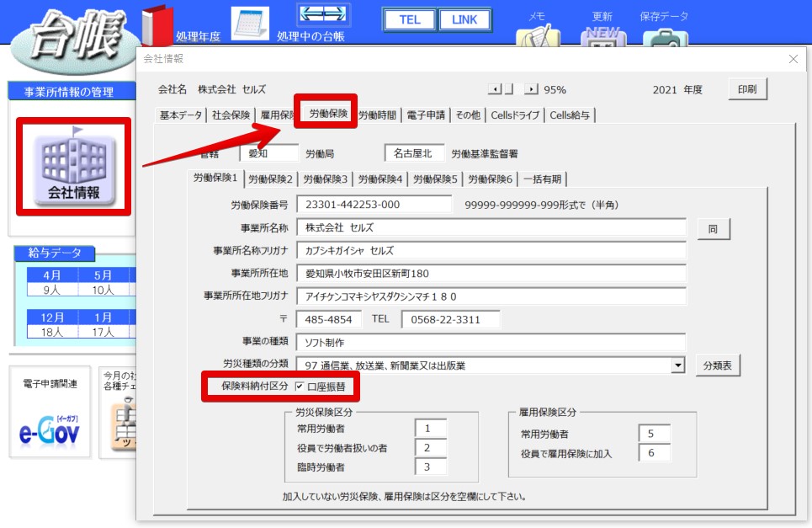Click 労災保険区分 常用労働者 field
The height and width of the screenshot is (528, 812).
point(431,429)
